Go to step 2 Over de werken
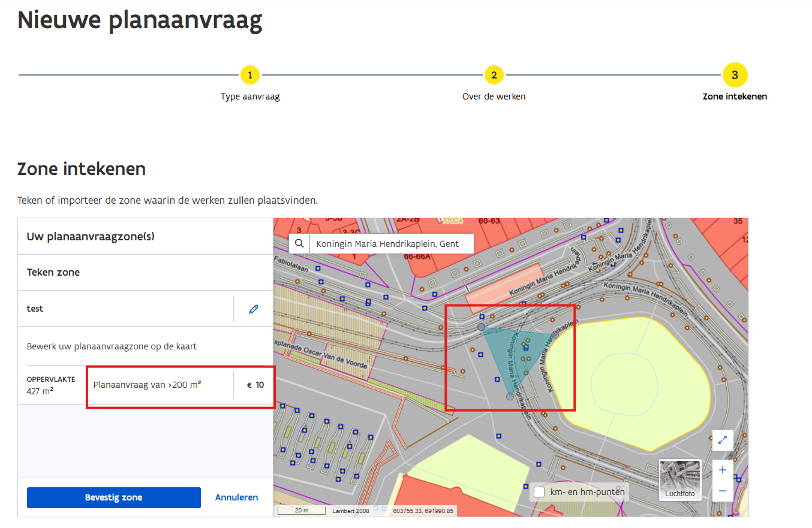The image size is (812, 528). [x=494, y=76]
